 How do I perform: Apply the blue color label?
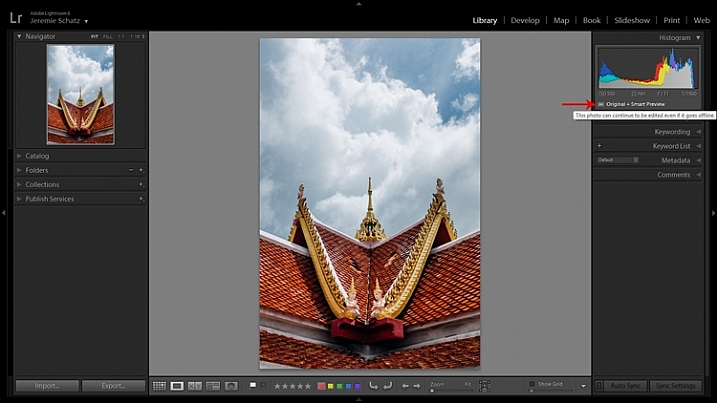point(348,386)
